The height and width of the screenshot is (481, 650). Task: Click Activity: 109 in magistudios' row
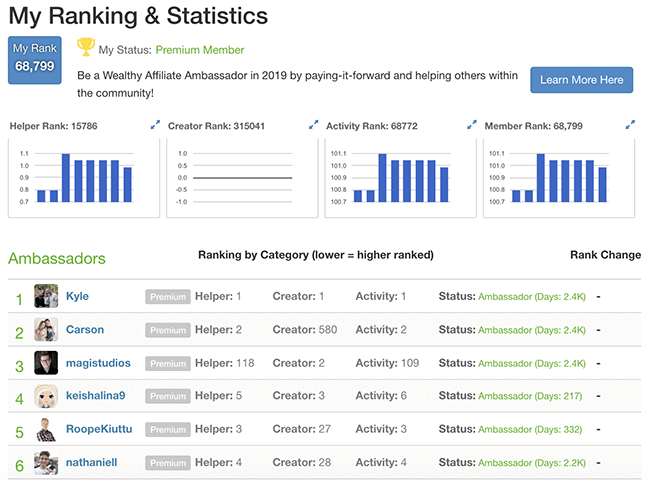[x=387, y=363]
